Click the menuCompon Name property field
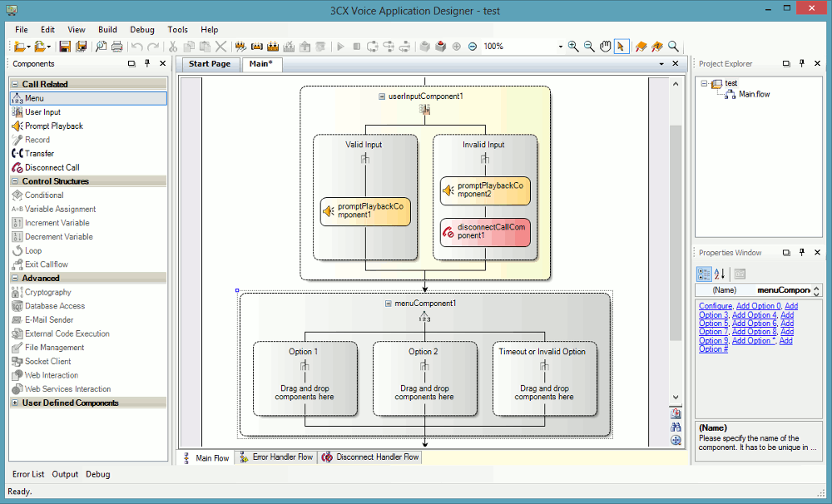The image size is (832, 504). coord(784,290)
